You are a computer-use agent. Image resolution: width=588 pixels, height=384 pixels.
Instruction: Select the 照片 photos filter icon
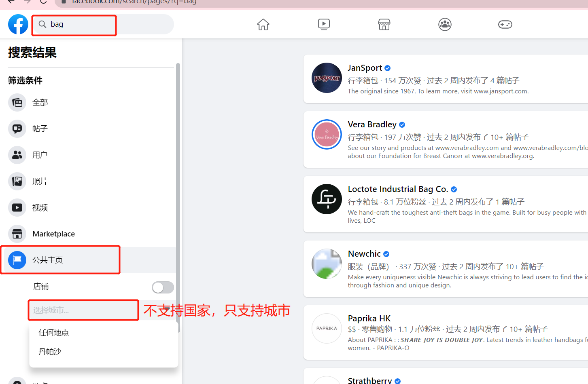17,181
